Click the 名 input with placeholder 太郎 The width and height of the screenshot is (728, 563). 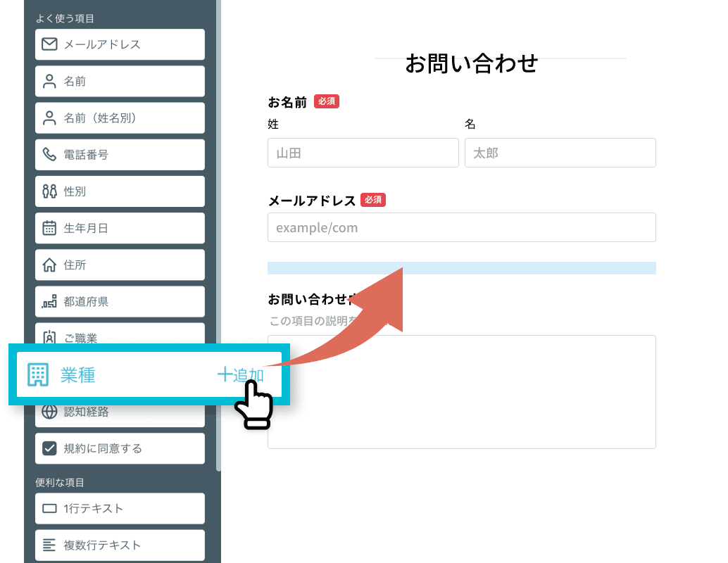click(x=560, y=153)
